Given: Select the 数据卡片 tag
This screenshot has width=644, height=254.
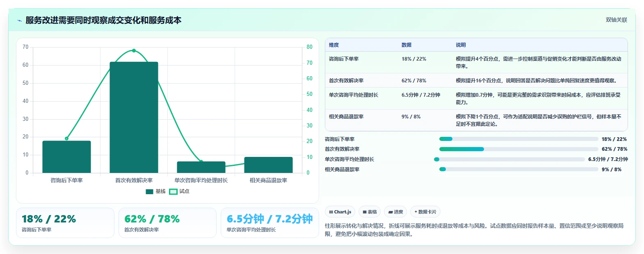Looking at the screenshot, I should coord(425,212).
